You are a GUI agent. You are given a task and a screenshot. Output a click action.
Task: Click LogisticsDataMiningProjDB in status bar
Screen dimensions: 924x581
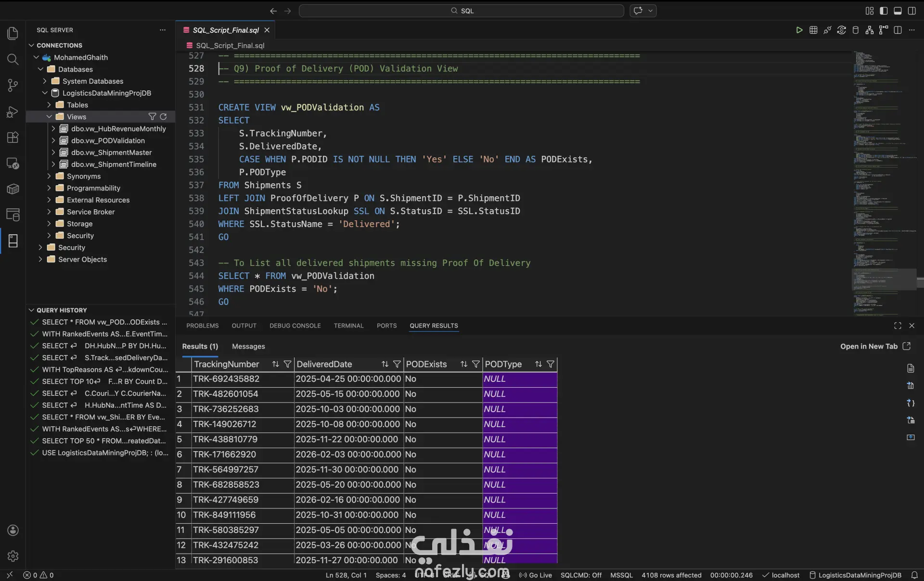point(855,575)
